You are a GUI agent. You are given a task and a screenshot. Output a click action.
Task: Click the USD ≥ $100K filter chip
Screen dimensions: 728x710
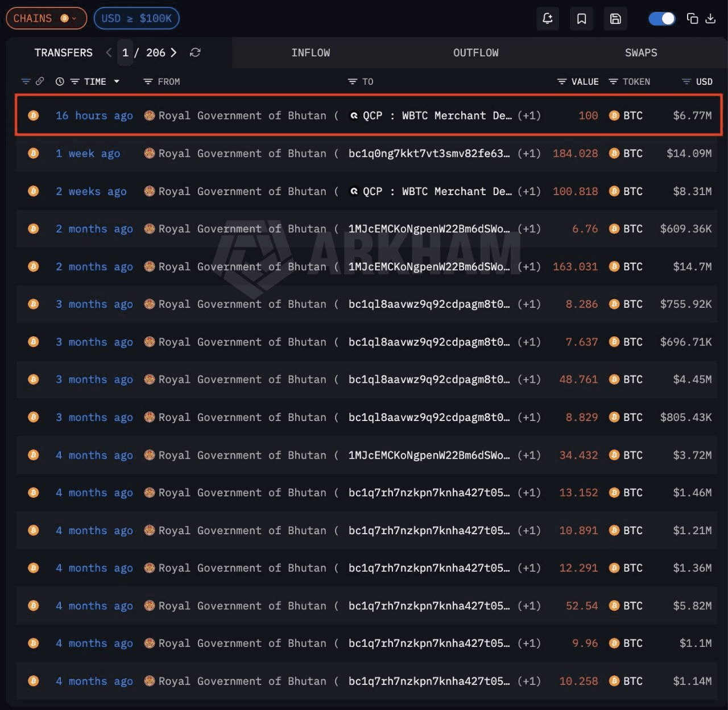click(136, 18)
